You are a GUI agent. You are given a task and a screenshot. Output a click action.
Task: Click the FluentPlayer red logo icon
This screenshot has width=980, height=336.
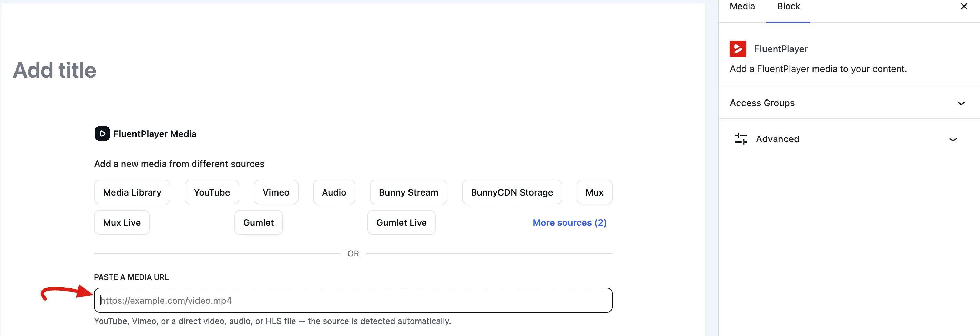tap(738, 49)
